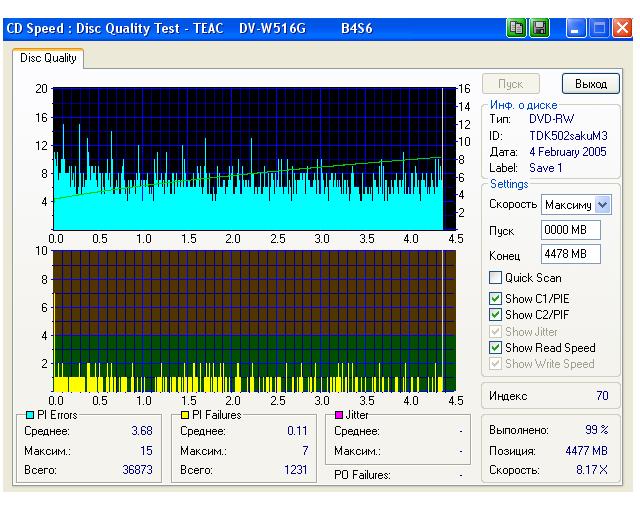640x512 pixels.
Task: Maximize the CD Speed window
Action: tap(600, 29)
